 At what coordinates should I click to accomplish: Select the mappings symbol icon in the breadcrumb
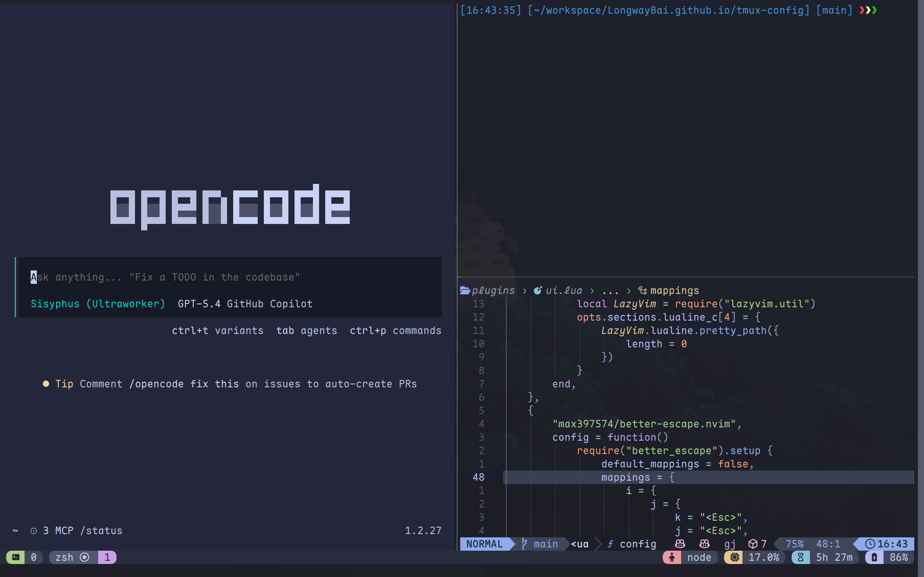pyautogui.click(x=642, y=290)
